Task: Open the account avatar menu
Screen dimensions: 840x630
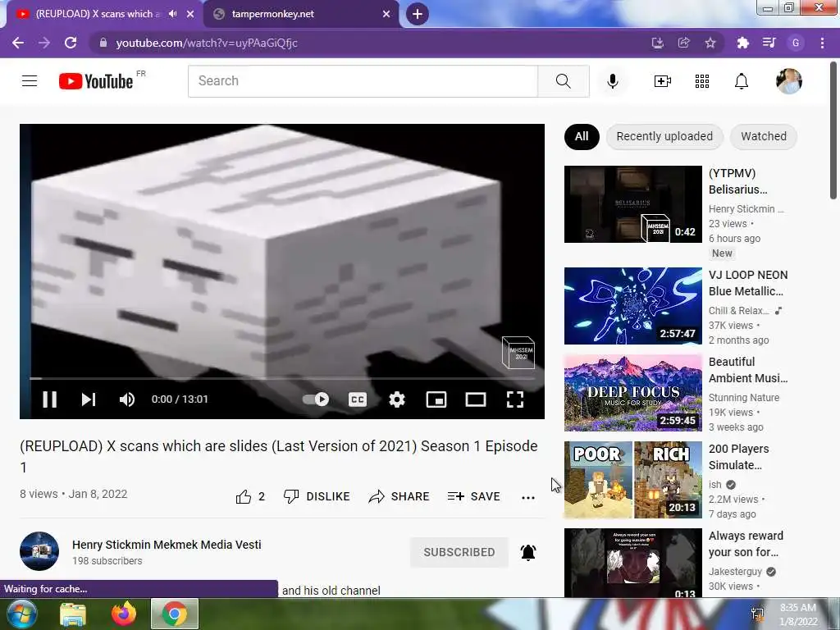Action: click(788, 81)
